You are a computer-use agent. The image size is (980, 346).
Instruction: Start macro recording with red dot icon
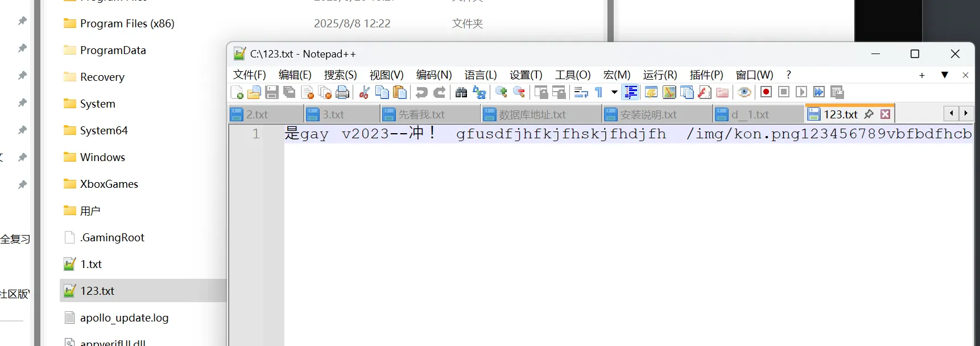point(766,92)
